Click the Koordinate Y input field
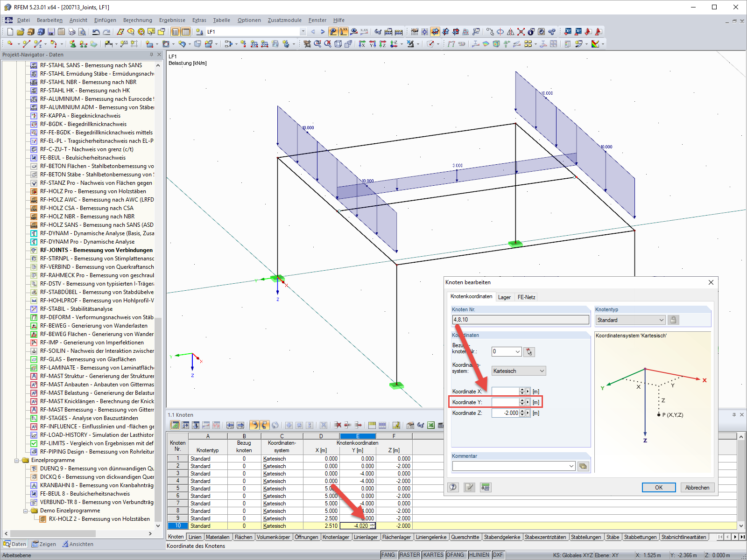747x560 pixels. (506, 402)
